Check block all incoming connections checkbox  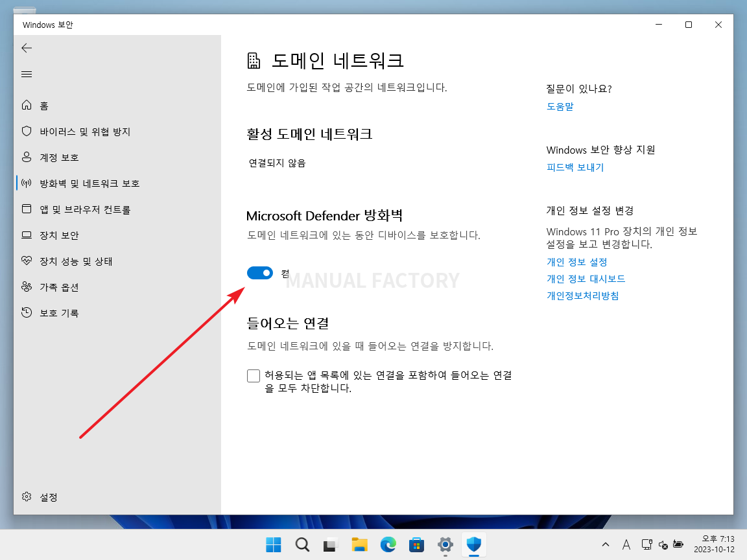(254, 376)
